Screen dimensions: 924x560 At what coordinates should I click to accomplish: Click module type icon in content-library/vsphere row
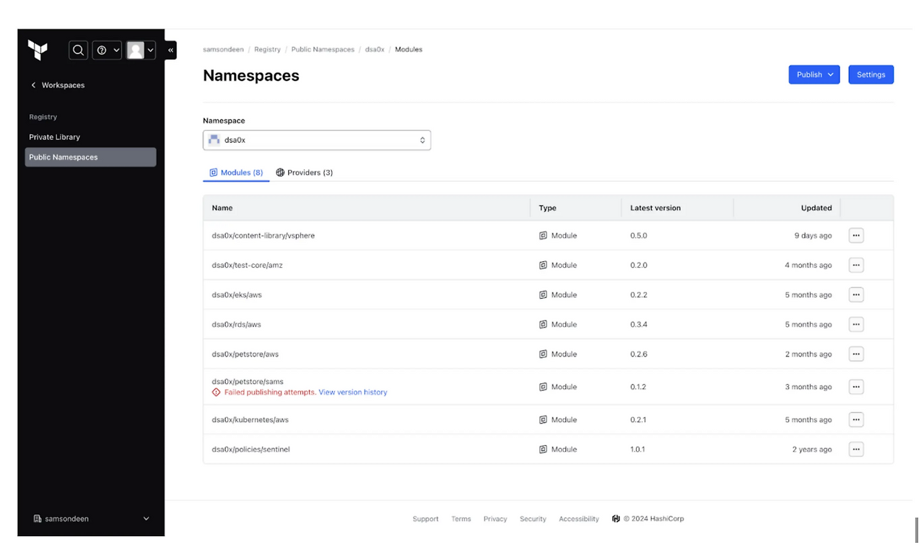coord(543,236)
